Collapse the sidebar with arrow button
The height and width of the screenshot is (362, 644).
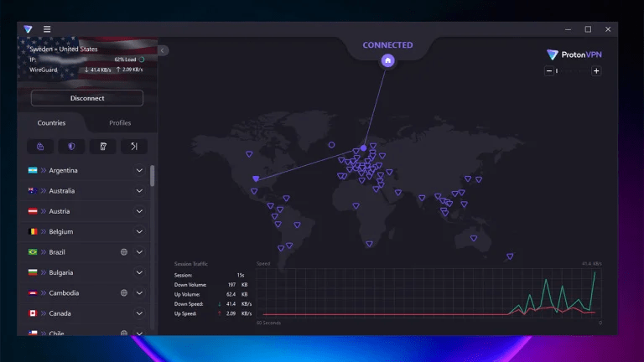pyautogui.click(x=163, y=50)
